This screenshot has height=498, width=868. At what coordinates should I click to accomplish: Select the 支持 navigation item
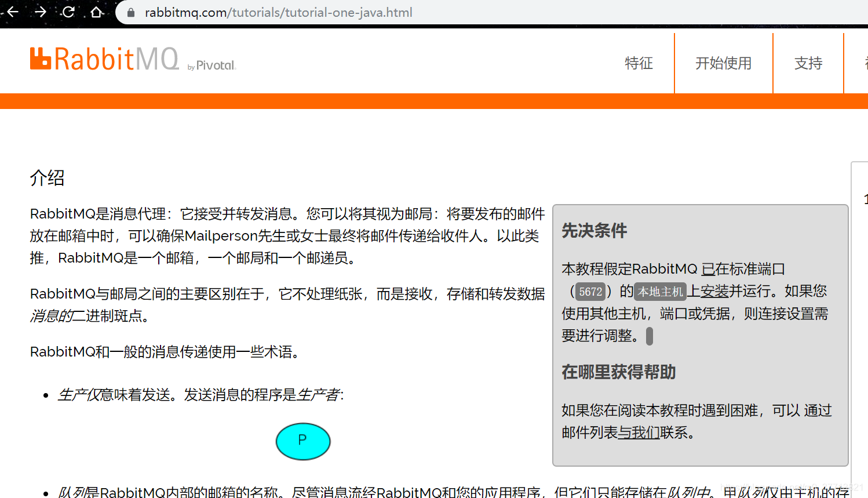point(808,63)
